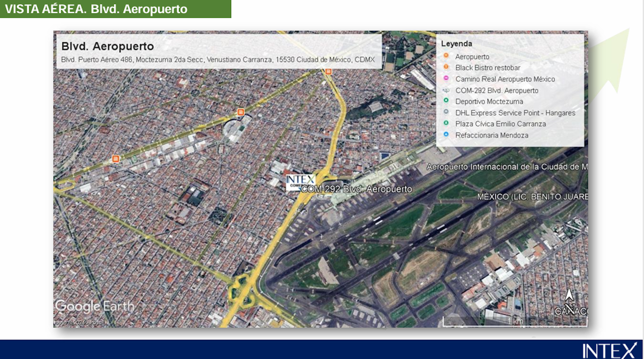Image resolution: width=644 pixels, height=359 pixels.
Task: Click the blue Refaccionaria Mendoza legend icon
Action: point(446,134)
